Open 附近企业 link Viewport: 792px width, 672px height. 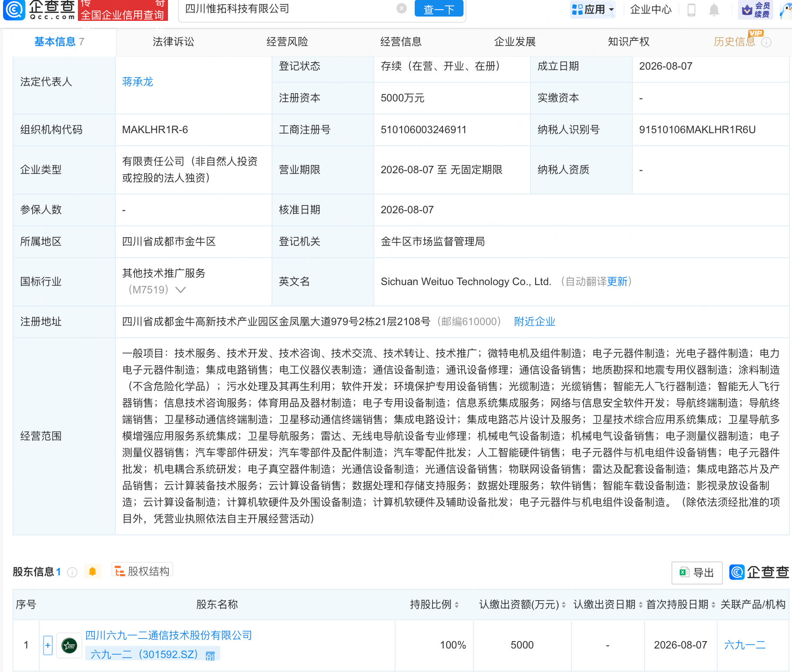(x=534, y=322)
